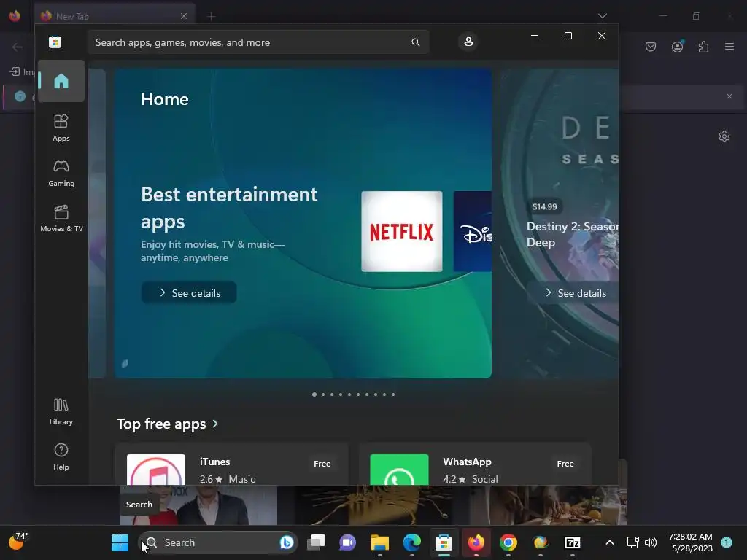Open the Disney app tile
The width and height of the screenshot is (747, 560).
(473, 231)
